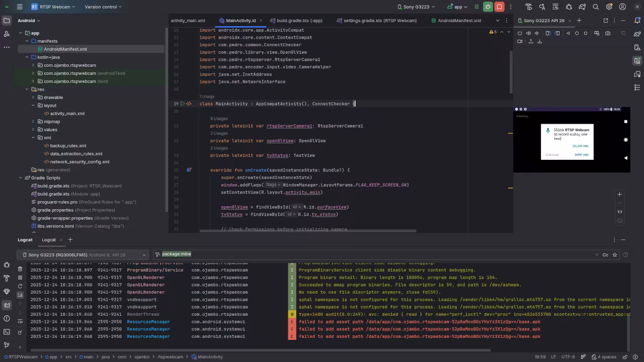The image size is (644, 362).
Task: Click the 4 spaces indent indicator in status bar
Action: pyautogui.click(x=606, y=356)
